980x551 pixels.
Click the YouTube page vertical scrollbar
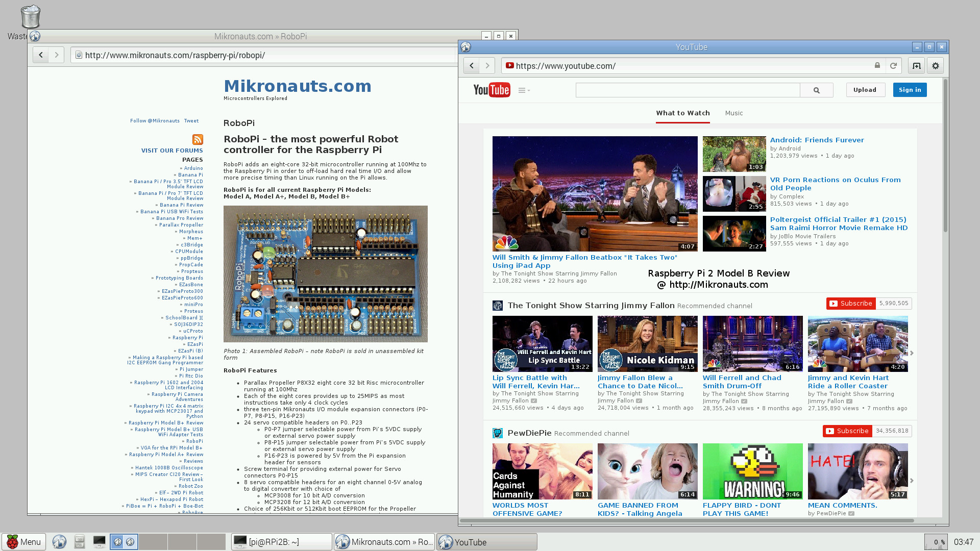(945, 156)
